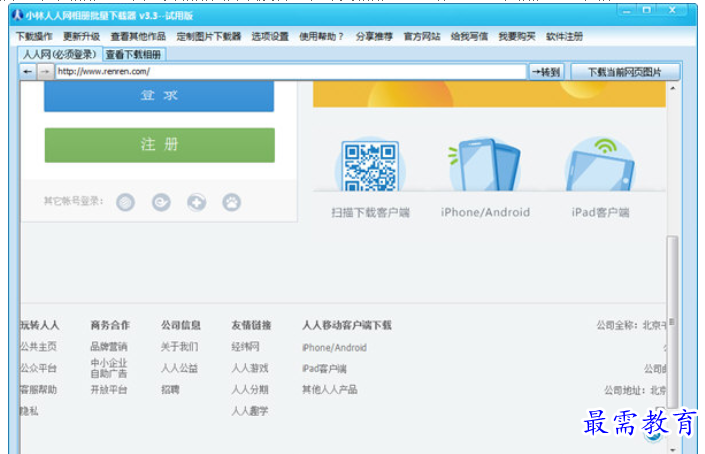
Task: Click the iPad client tablet illustration
Action: [600, 164]
